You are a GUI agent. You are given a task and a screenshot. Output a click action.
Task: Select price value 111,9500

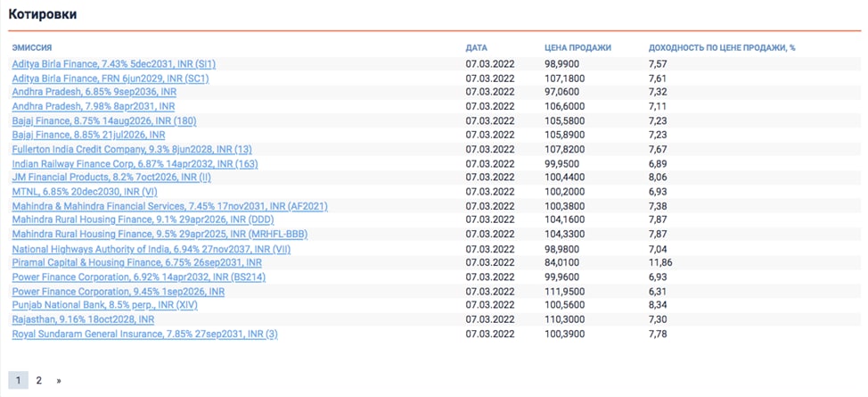click(x=565, y=292)
